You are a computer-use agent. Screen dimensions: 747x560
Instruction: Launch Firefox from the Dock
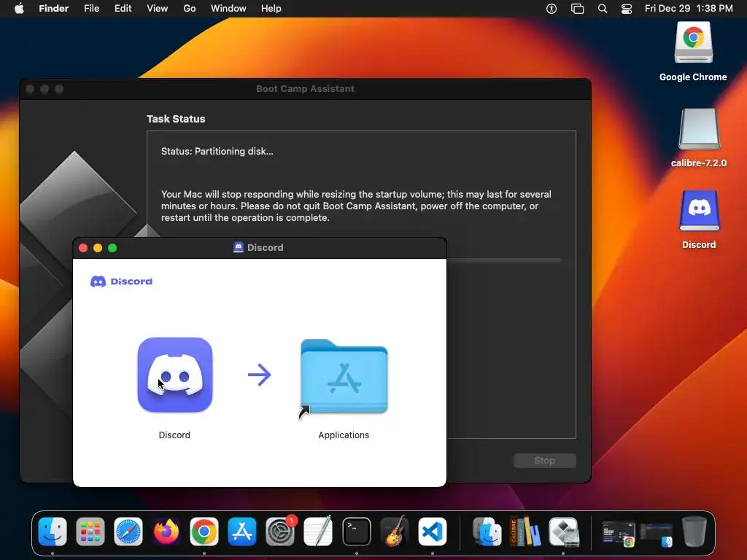(166, 532)
